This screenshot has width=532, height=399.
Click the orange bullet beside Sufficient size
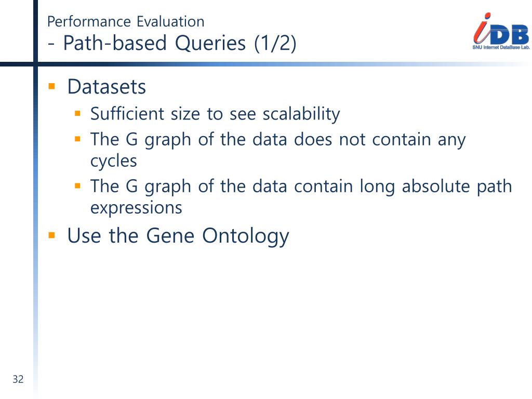coord(78,113)
